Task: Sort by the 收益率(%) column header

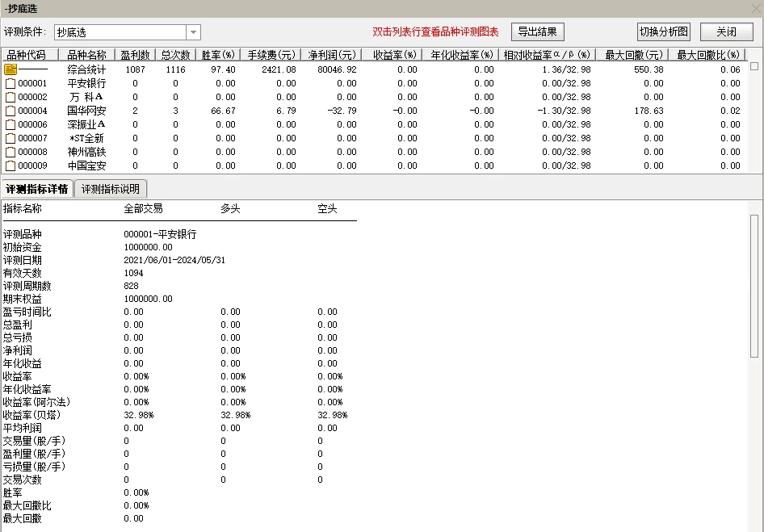Action: click(x=393, y=55)
